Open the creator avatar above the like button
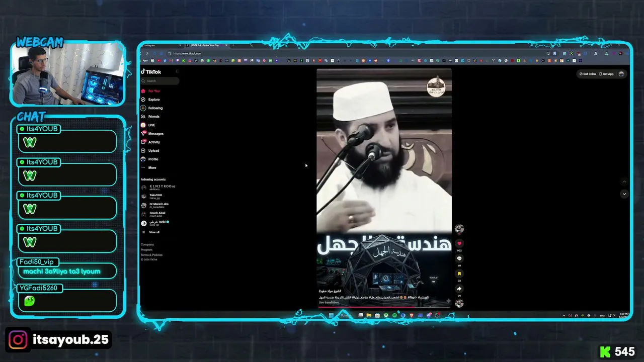Image resolution: width=644 pixels, height=362 pixels. (x=459, y=229)
